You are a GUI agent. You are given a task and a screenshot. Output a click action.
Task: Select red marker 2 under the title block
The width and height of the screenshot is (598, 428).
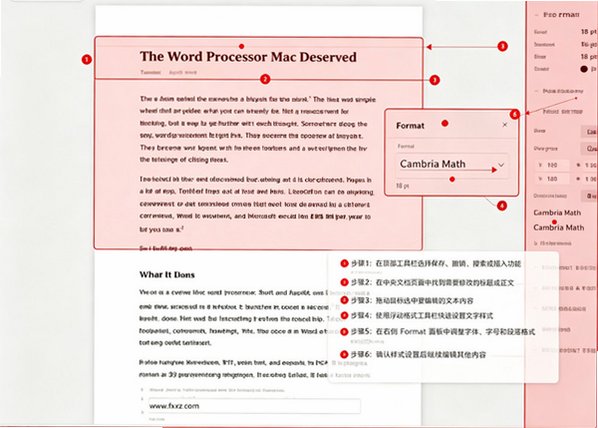(x=265, y=79)
